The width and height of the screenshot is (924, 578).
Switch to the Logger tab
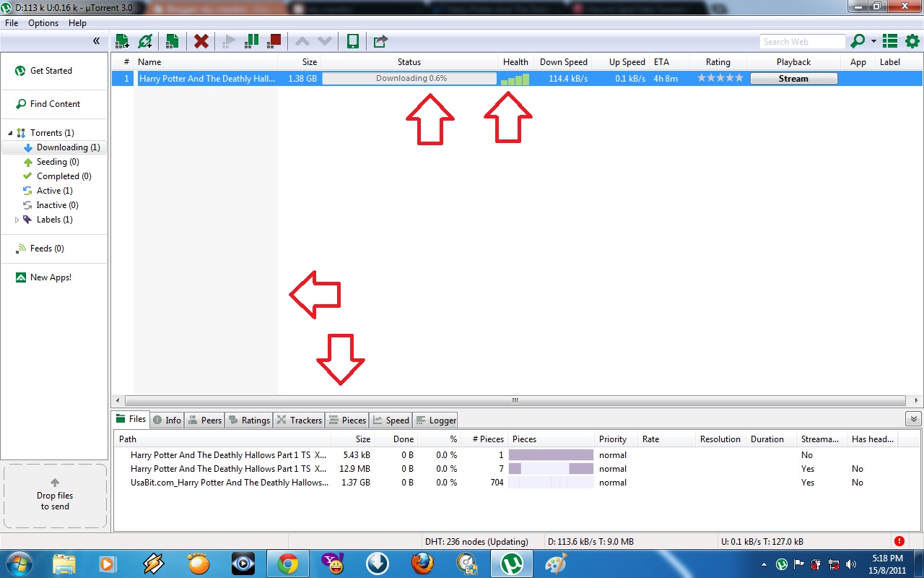point(435,420)
